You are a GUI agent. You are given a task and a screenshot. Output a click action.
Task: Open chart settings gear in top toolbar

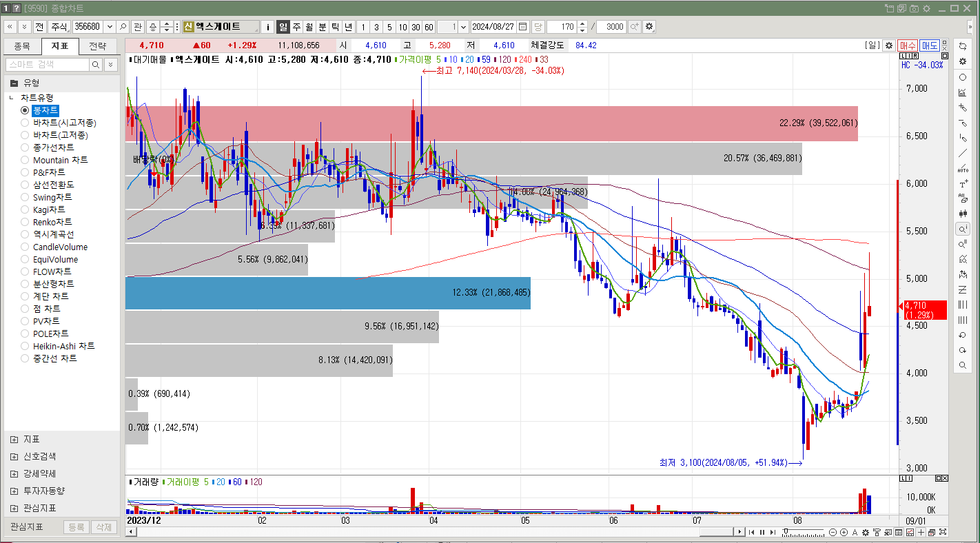(649, 27)
